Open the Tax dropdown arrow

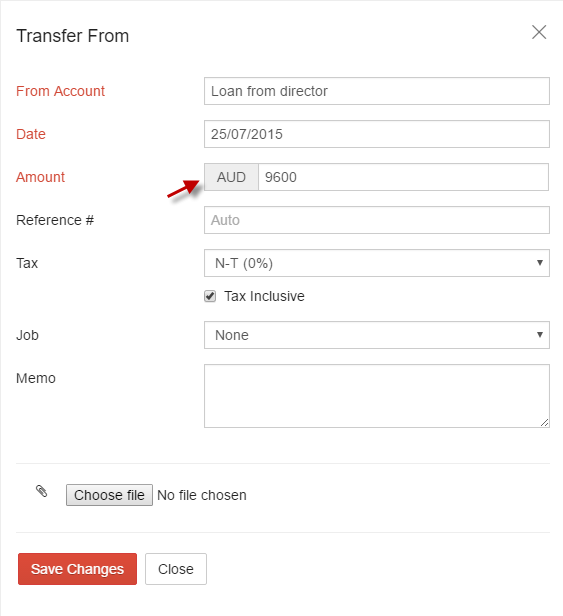click(540, 262)
